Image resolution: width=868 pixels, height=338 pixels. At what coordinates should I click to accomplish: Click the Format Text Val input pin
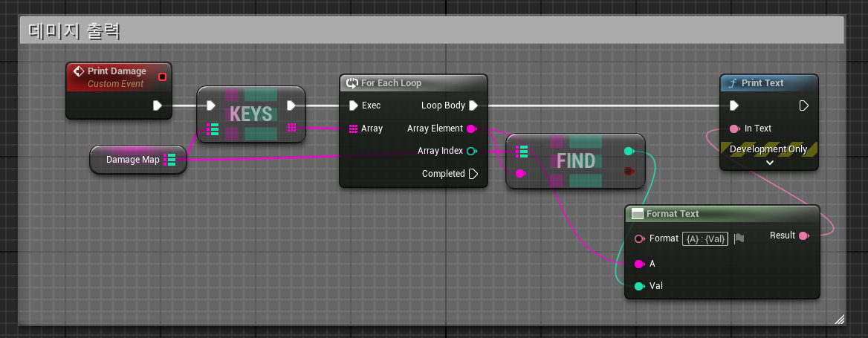639,286
